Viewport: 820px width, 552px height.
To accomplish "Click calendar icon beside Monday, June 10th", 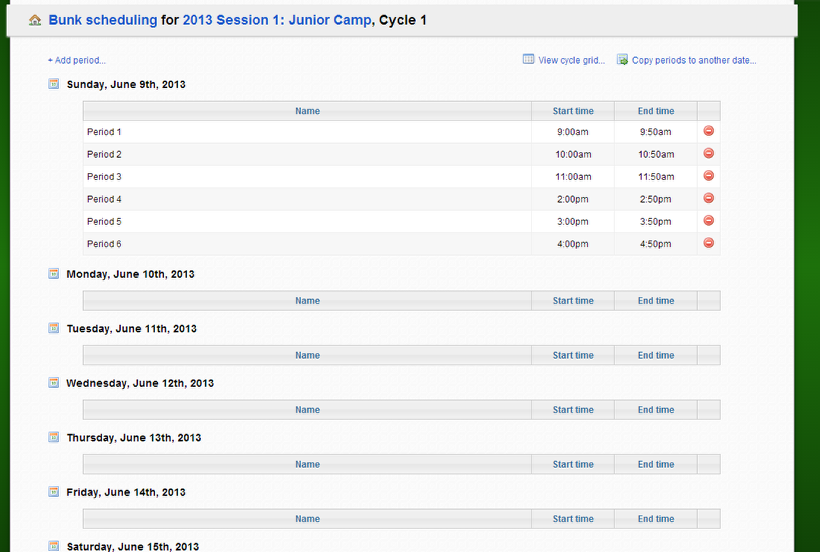I will [x=54, y=273].
